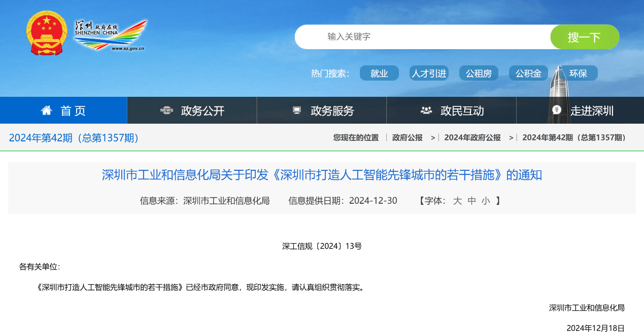644x336 pixels.
Task: Click the people icon beside 政民互动
Action: [x=426, y=110]
